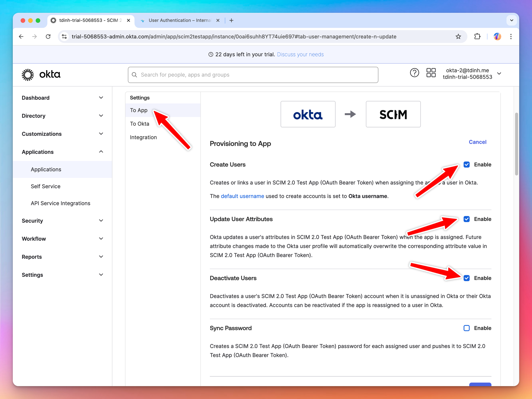Expand the Workflow menu
Viewport: 532px width, 399px height.
tap(62, 239)
